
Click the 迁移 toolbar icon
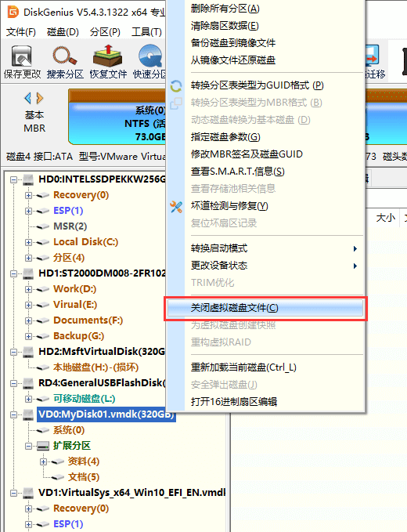coord(374,61)
